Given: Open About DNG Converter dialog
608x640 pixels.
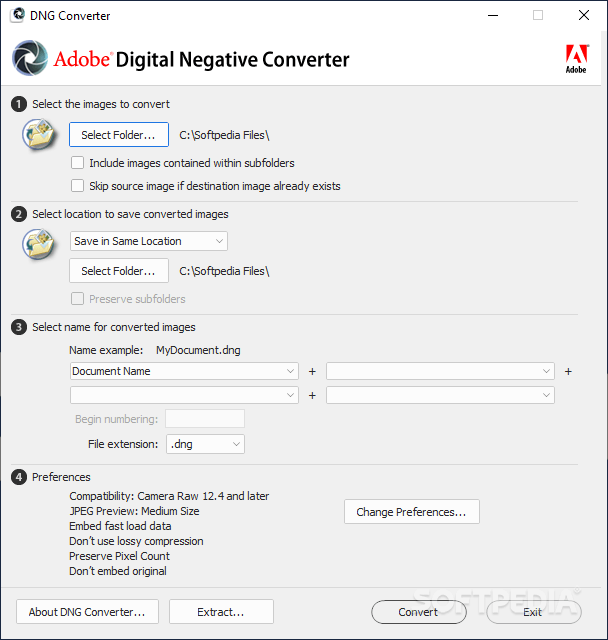Looking at the screenshot, I should (x=87, y=611).
